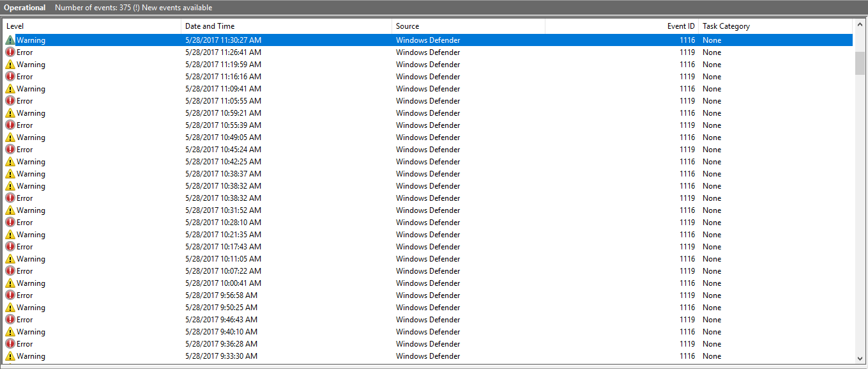Click warning icon of 11:19:59 AM event

tap(10, 65)
